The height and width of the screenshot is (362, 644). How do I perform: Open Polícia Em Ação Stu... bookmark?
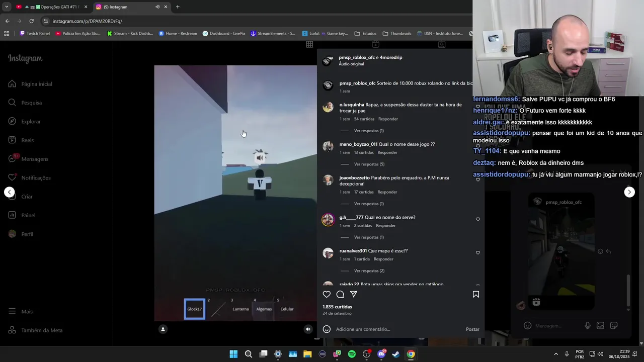point(78,34)
